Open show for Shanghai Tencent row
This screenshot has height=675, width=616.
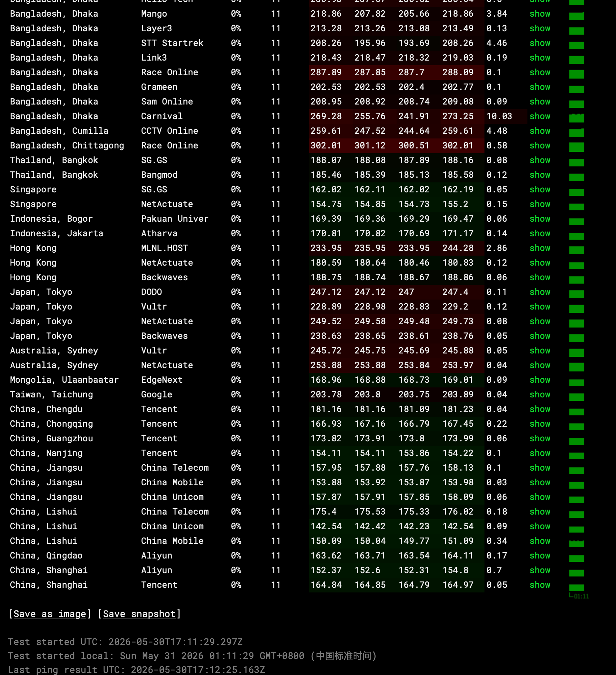pyautogui.click(x=540, y=585)
